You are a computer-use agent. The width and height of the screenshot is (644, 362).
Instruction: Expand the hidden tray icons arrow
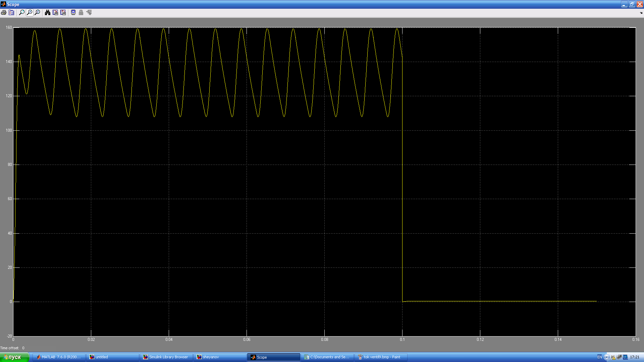point(606,357)
